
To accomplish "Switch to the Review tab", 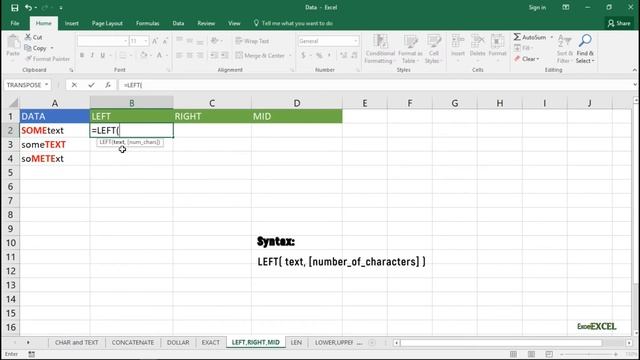I will [206, 23].
